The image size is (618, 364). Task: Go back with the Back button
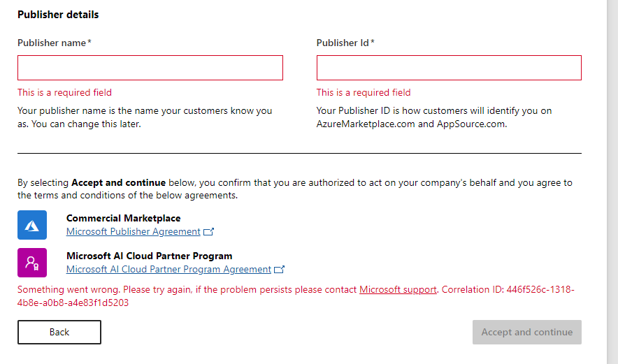pyautogui.click(x=59, y=332)
